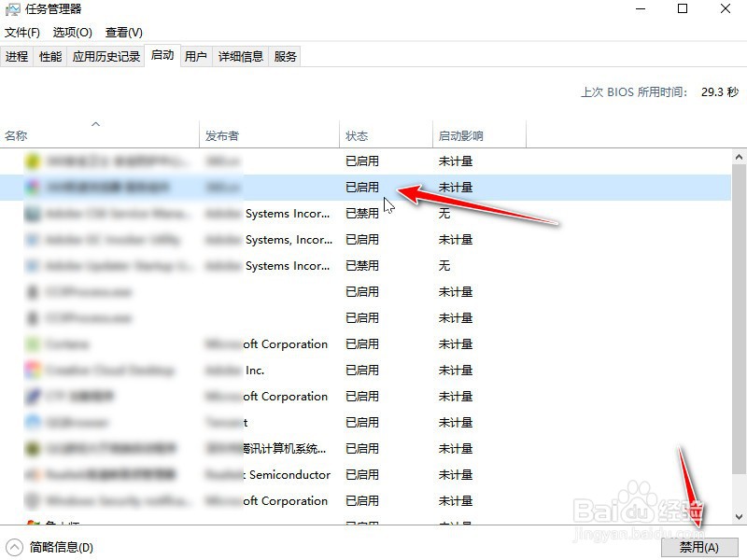Switch to the 进程 tab

17,56
